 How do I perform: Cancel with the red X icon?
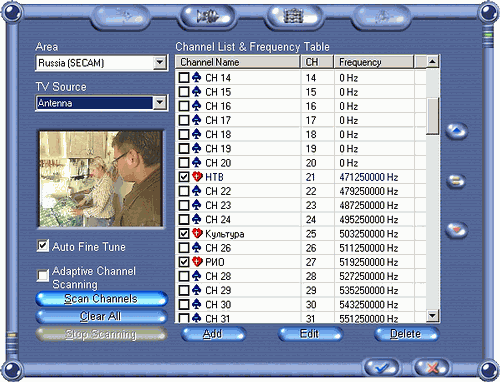(432, 368)
